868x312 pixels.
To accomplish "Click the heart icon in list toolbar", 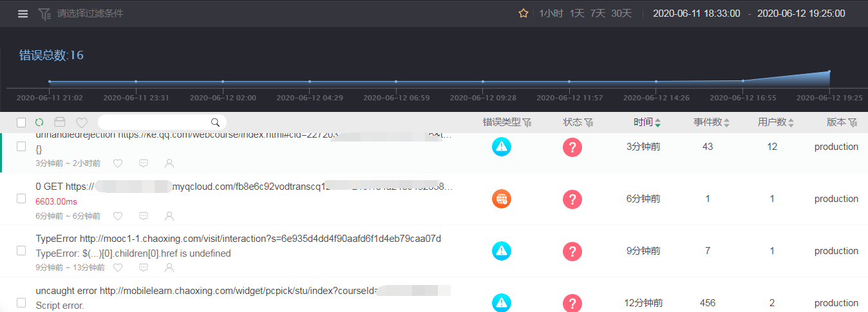I will [82, 122].
